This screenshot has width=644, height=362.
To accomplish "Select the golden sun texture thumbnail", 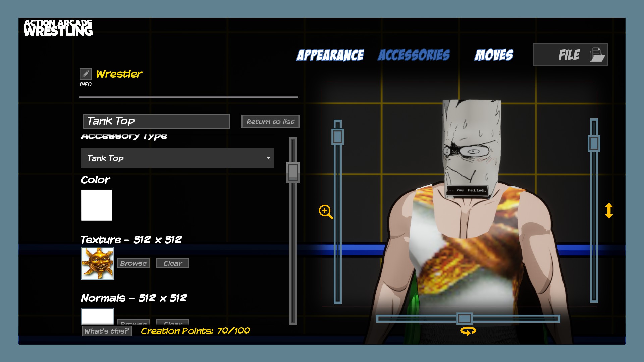I will (x=97, y=263).
